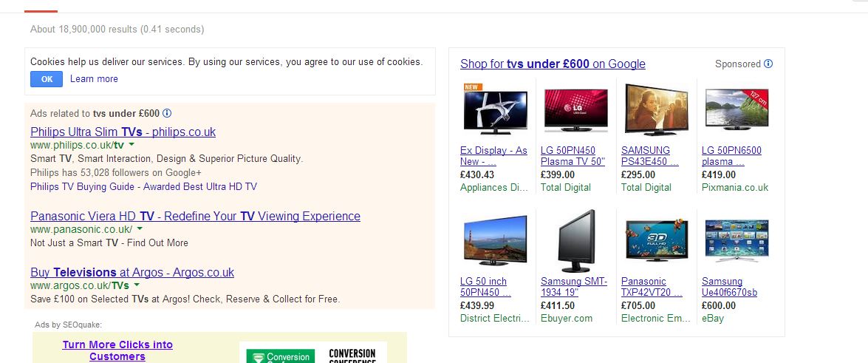Open the Learn more cookies link

94,78
